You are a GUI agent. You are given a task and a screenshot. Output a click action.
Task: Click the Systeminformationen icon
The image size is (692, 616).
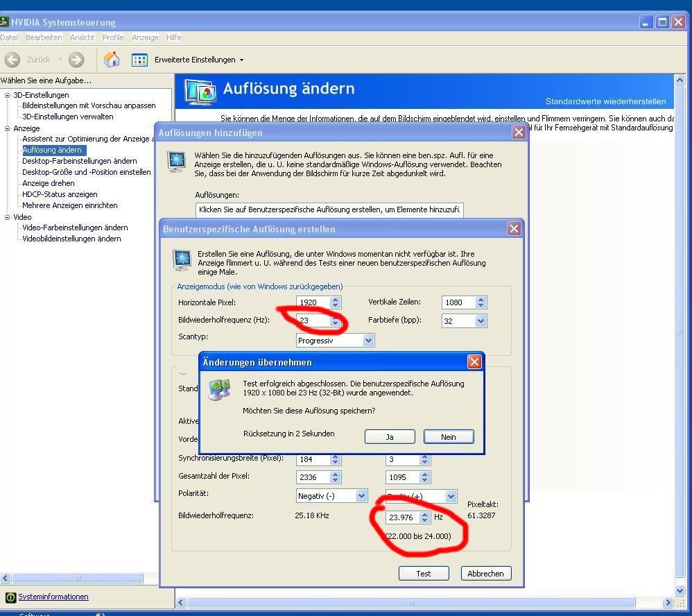(10, 597)
